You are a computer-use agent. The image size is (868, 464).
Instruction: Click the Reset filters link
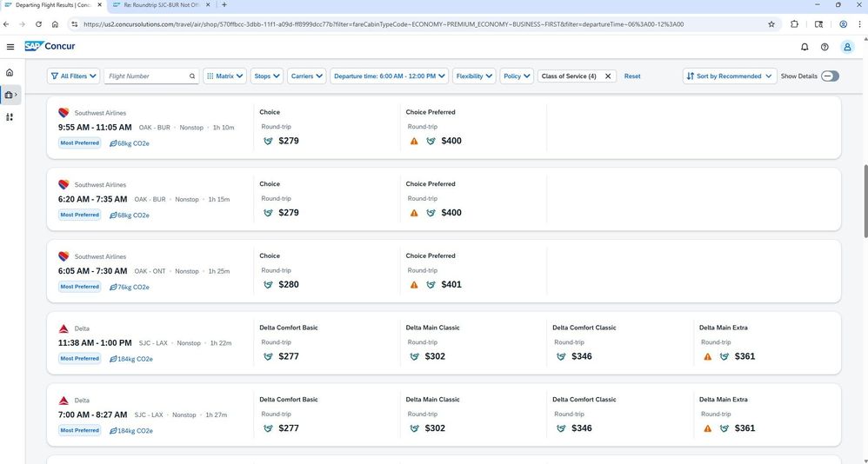pyautogui.click(x=632, y=76)
